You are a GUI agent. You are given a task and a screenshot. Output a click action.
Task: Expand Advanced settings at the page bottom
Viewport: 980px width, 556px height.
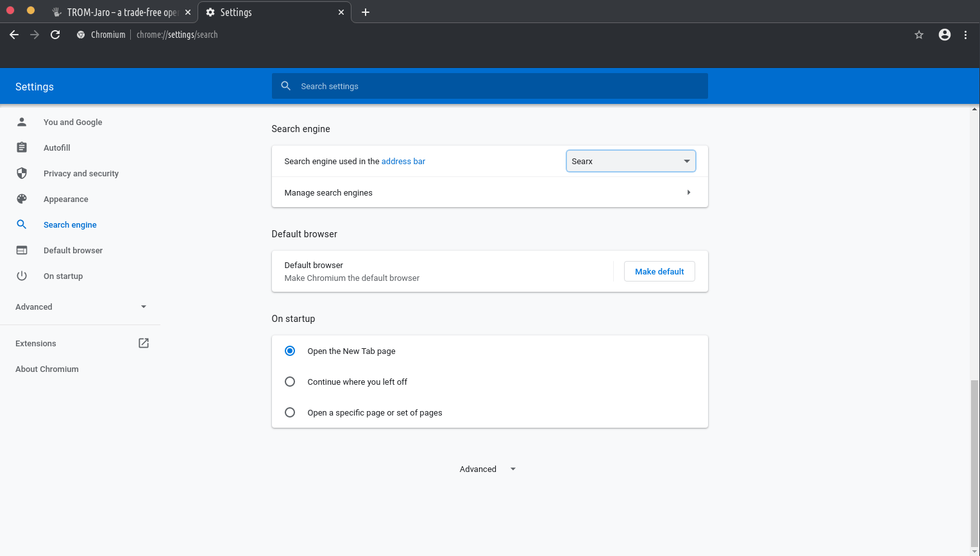[487, 469]
